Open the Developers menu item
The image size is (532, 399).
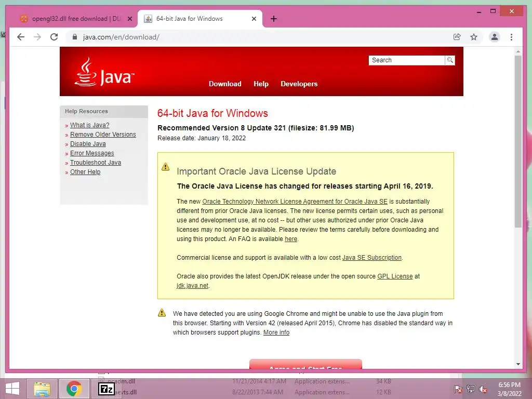(x=299, y=84)
